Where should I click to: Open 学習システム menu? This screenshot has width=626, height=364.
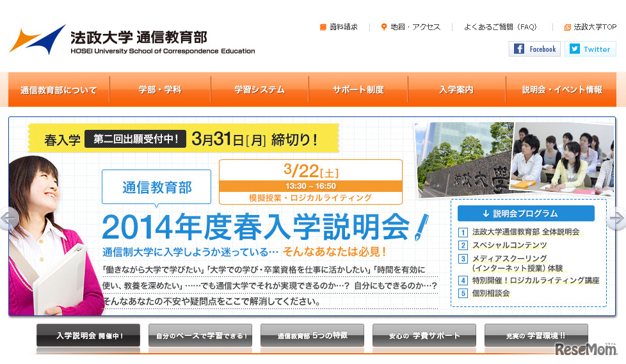pos(259,90)
